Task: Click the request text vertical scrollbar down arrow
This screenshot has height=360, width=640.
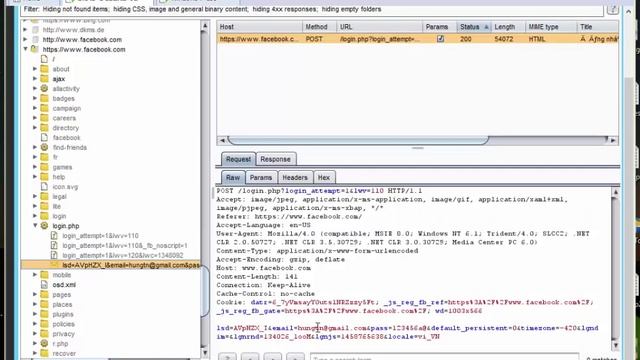Action: (x=616, y=345)
